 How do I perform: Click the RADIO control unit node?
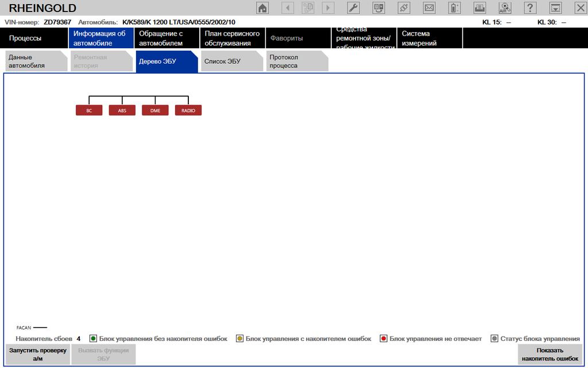188,110
